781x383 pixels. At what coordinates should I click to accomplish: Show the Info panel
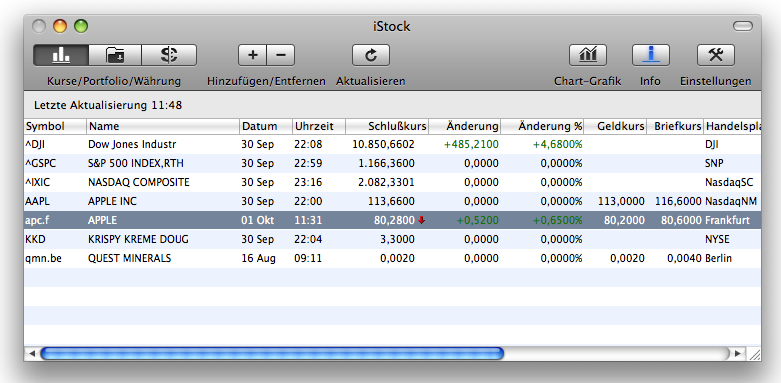[651, 55]
